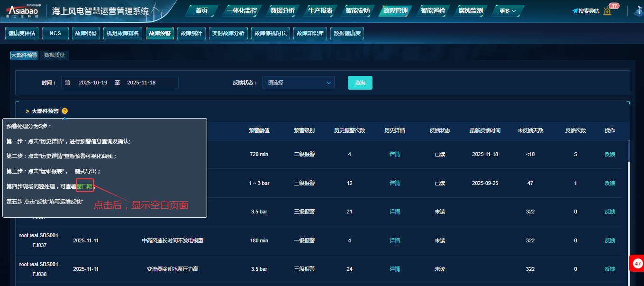Open 详情 for the 720 min row
This screenshot has height=286, width=644.
coord(395,154)
